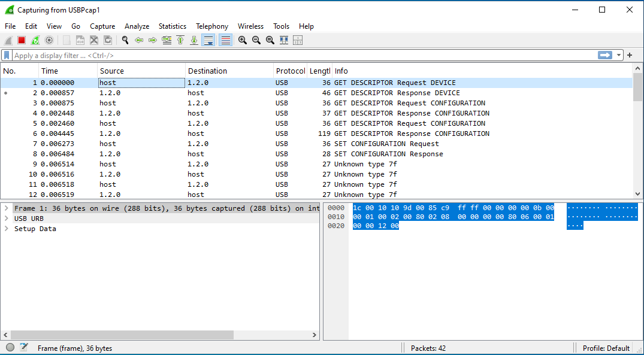Click the display filter bookmark icon
The image size is (644, 355).
coord(7,55)
